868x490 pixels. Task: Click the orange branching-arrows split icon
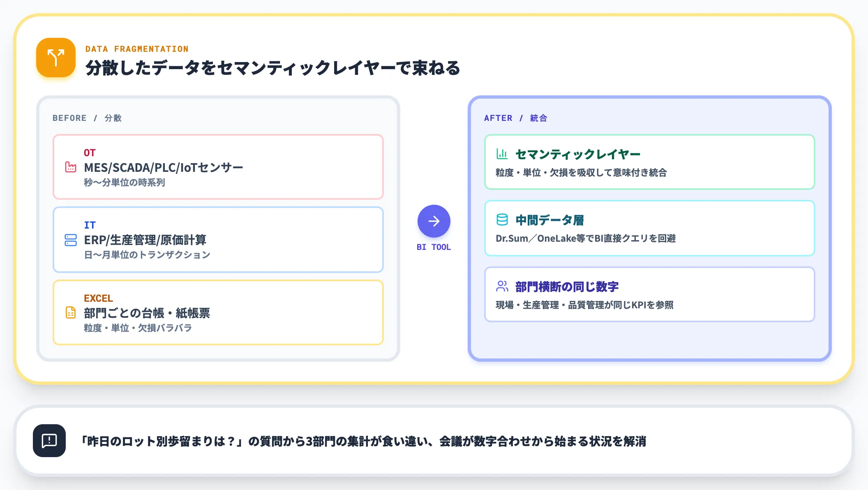click(56, 58)
